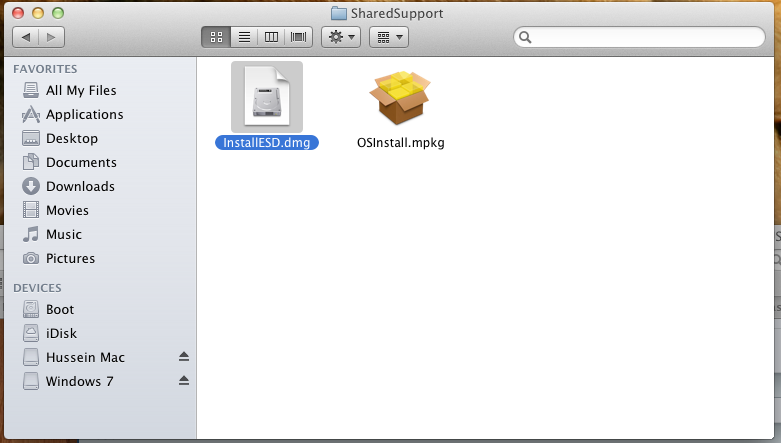This screenshot has height=443, width=781.
Task: Switch to Cover Flow view
Action: click(x=298, y=37)
